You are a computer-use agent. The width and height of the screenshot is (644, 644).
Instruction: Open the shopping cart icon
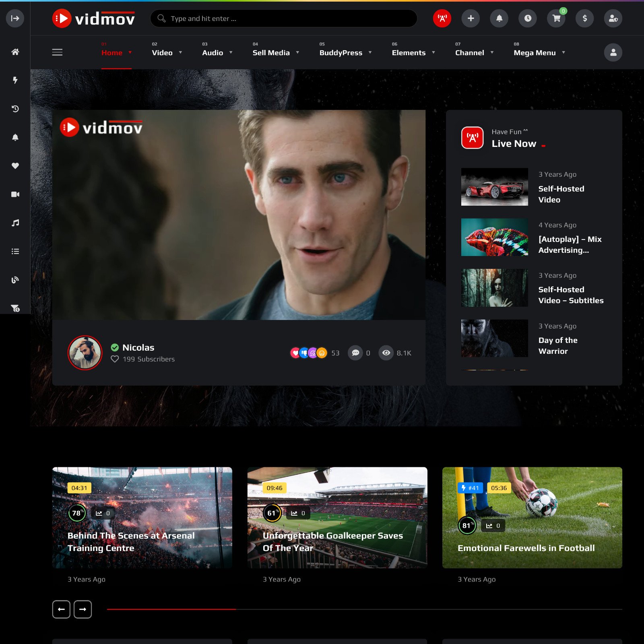(x=556, y=19)
